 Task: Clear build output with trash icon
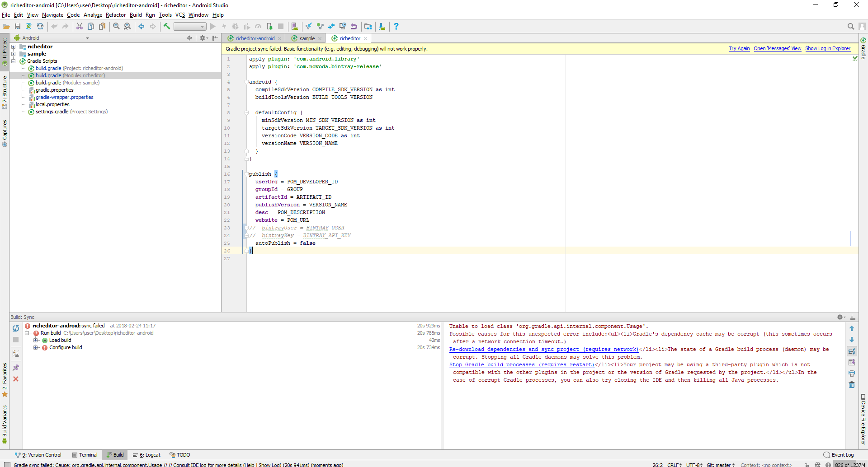[852, 385]
